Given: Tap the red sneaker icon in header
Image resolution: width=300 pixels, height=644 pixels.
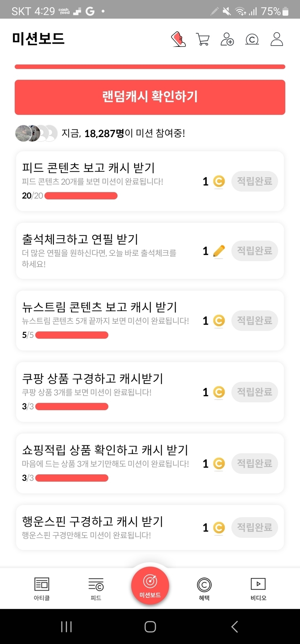Looking at the screenshot, I should pos(179,39).
